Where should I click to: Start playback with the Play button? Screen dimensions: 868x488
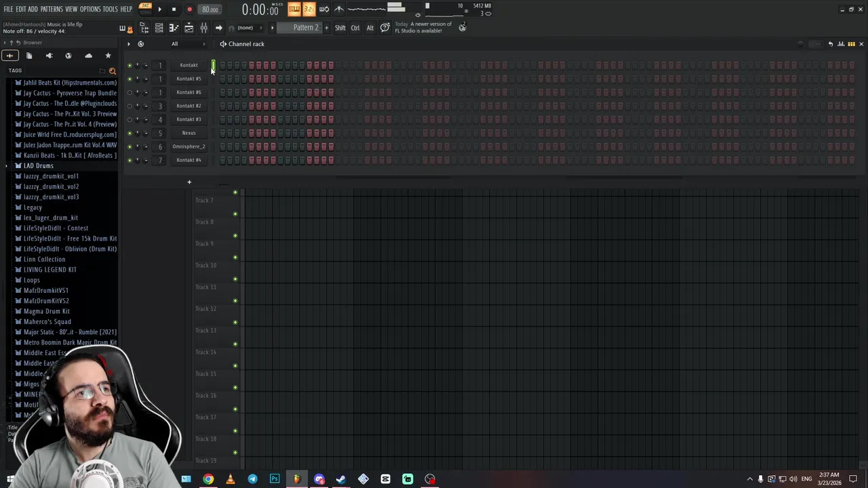(159, 9)
